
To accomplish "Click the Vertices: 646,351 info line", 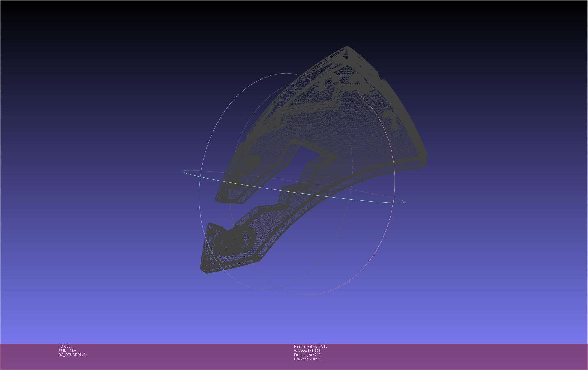I will 307,351.
